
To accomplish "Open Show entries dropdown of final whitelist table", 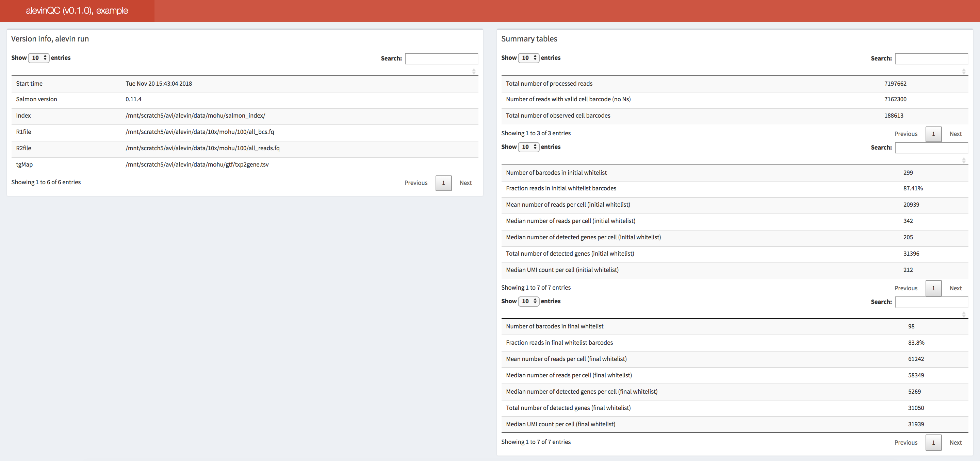I will [528, 301].
